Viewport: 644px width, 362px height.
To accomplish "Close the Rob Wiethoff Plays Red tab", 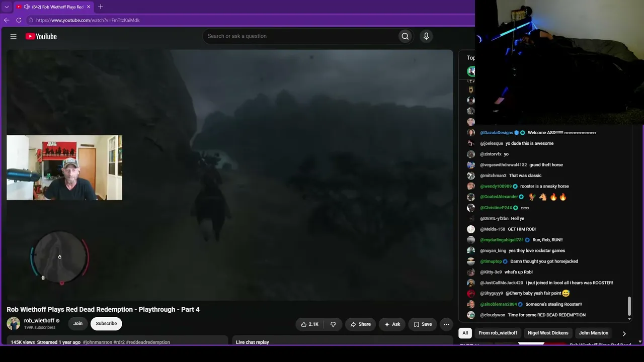I will (89, 7).
